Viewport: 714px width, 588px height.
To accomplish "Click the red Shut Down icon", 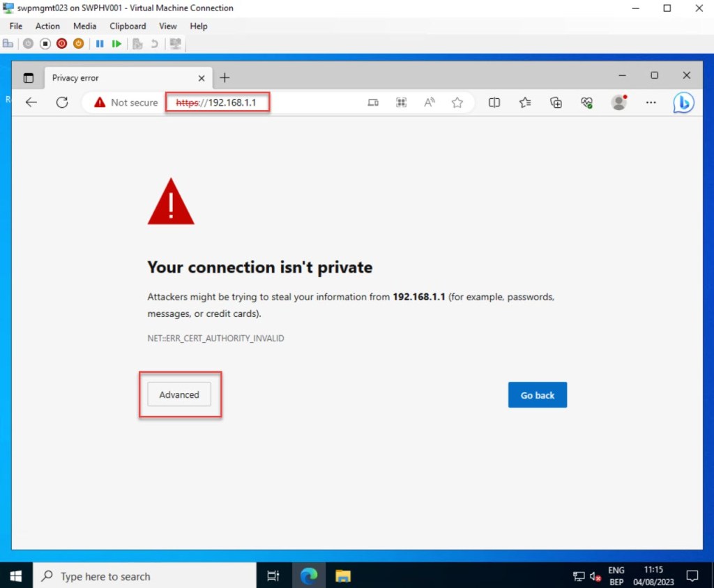I will click(61, 44).
